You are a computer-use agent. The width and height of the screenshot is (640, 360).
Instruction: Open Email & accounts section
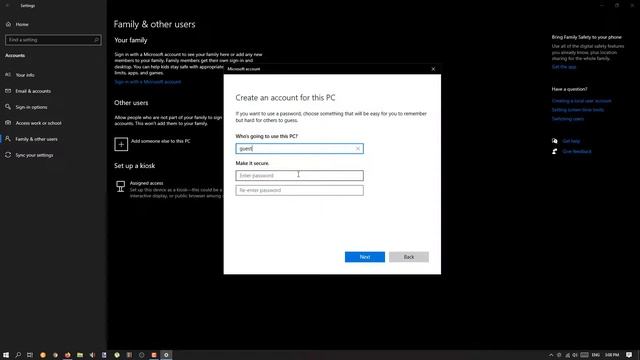coord(33,91)
